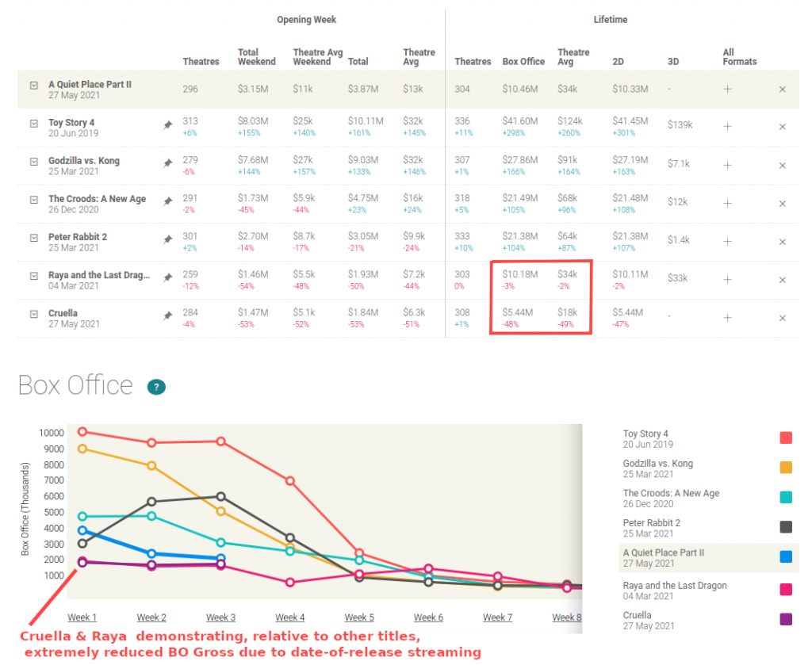
Task: Select Week 3 on the chart axis
Action: (x=220, y=617)
